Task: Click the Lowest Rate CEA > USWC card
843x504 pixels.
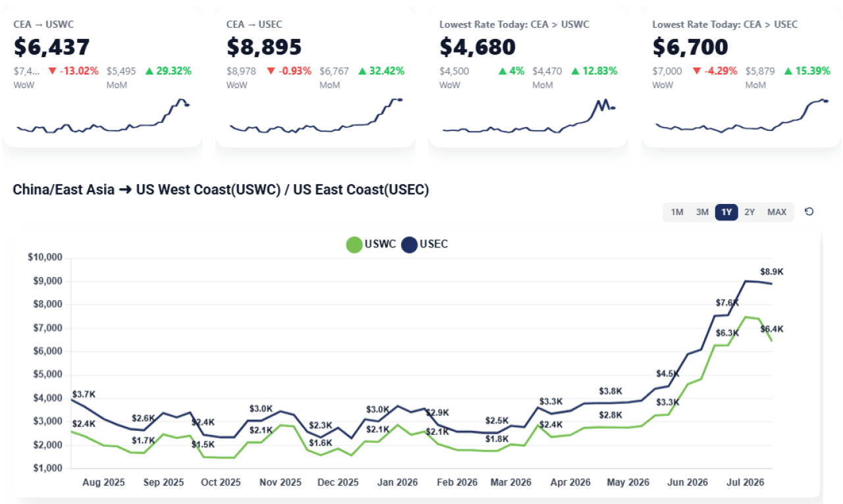Action: [x=528, y=78]
